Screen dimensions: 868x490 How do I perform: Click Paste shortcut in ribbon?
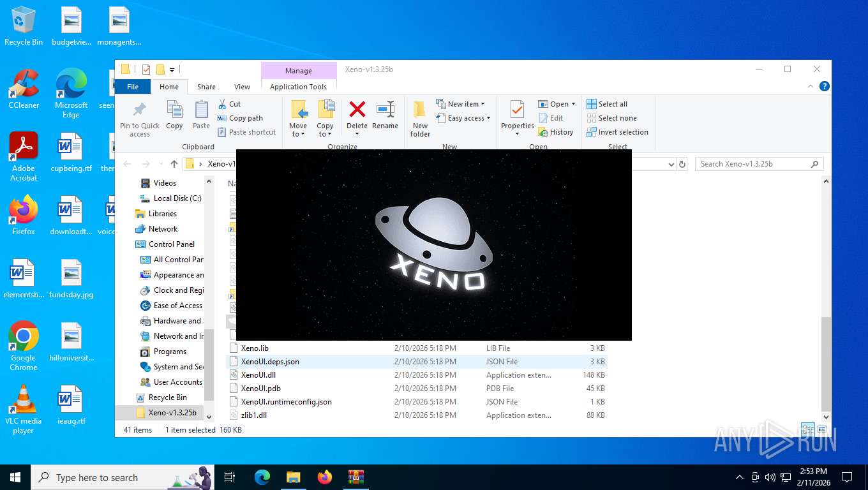246,132
